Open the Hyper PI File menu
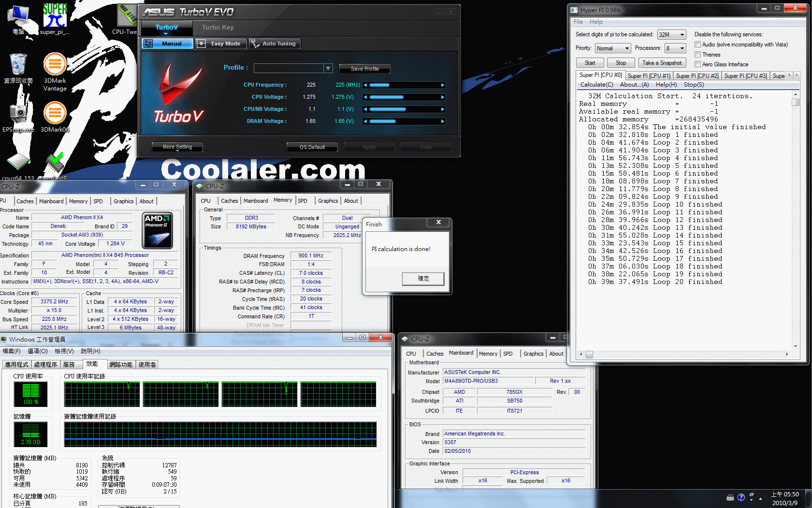The width and height of the screenshot is (812, 508). point(578,22)
